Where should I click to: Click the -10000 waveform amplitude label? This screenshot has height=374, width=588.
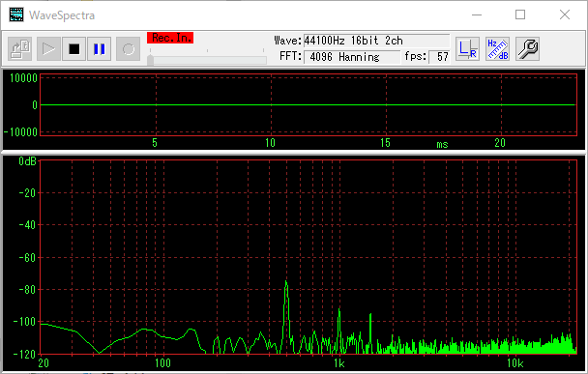[x=20, y=131]
